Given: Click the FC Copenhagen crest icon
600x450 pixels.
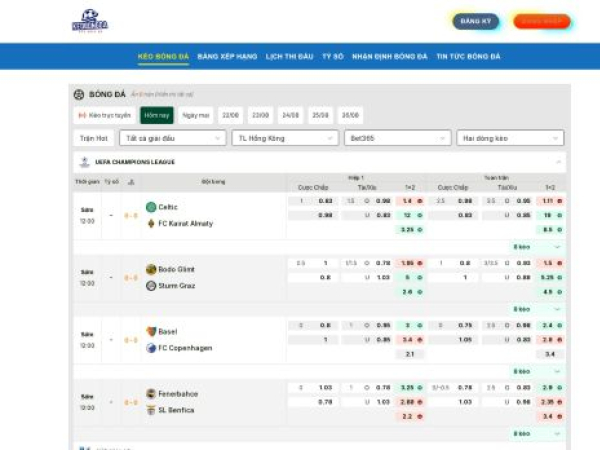Looking at the screenshot, I should (151, 348).
